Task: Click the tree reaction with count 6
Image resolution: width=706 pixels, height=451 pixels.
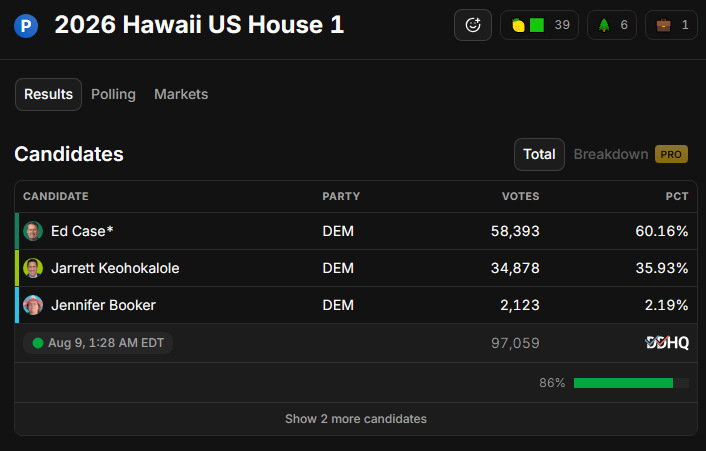Action: (612, 25)
